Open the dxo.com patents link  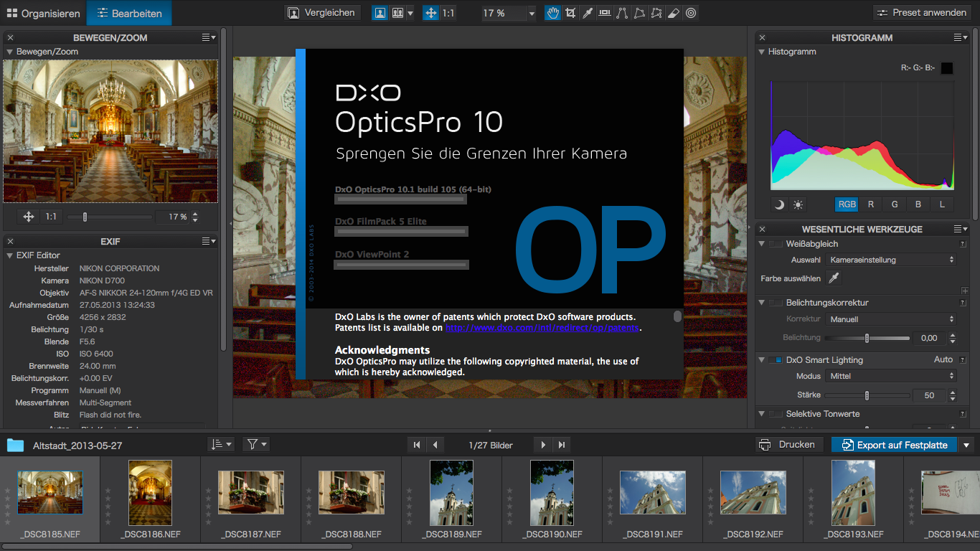coord(542,327)
